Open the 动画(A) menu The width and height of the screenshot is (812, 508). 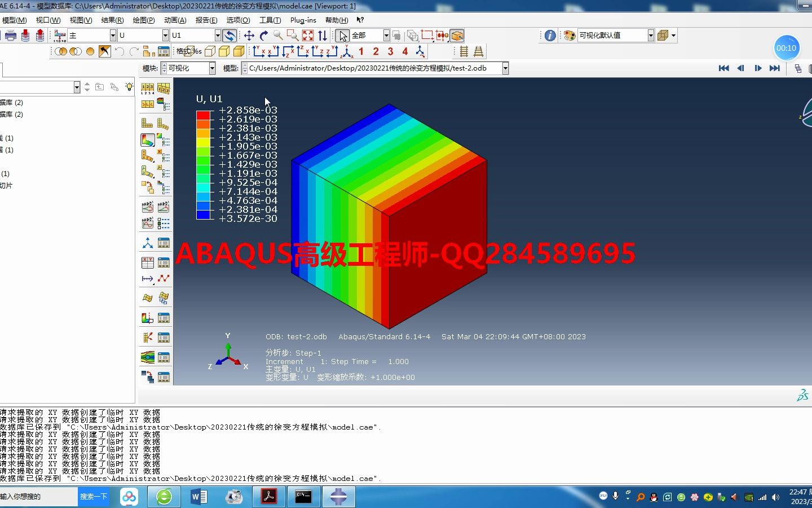(x=175, y=20)
